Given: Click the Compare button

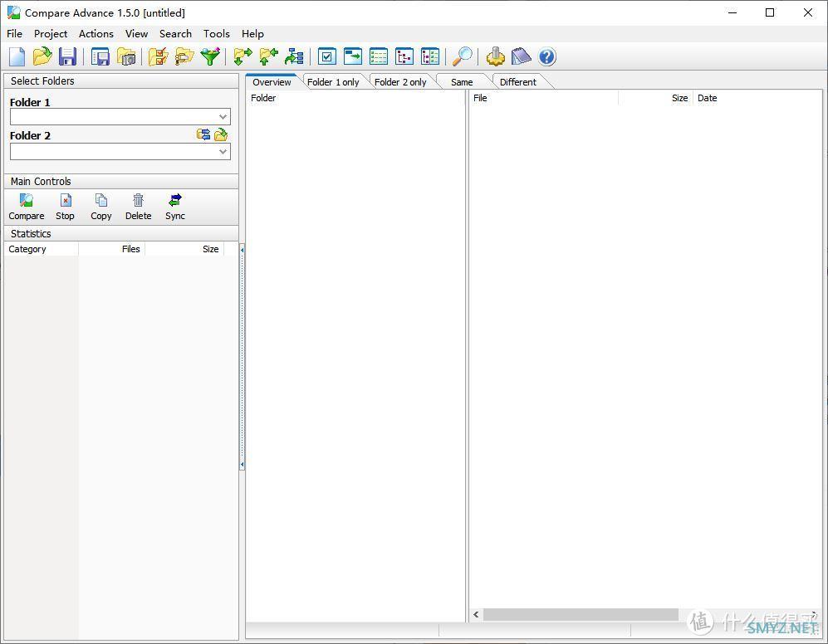Looking at the screenshot, I should coord(27,207).
